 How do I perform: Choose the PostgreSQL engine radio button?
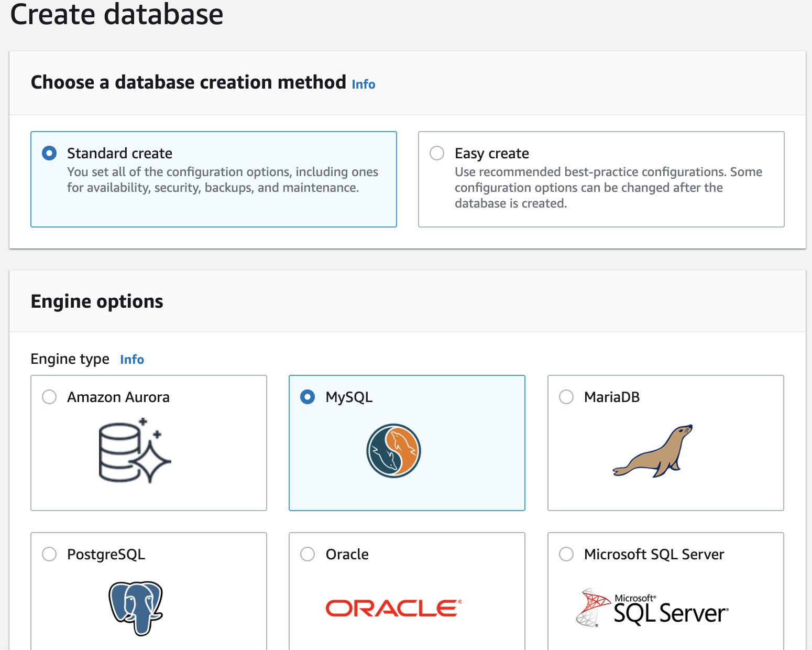pos(49,554)
